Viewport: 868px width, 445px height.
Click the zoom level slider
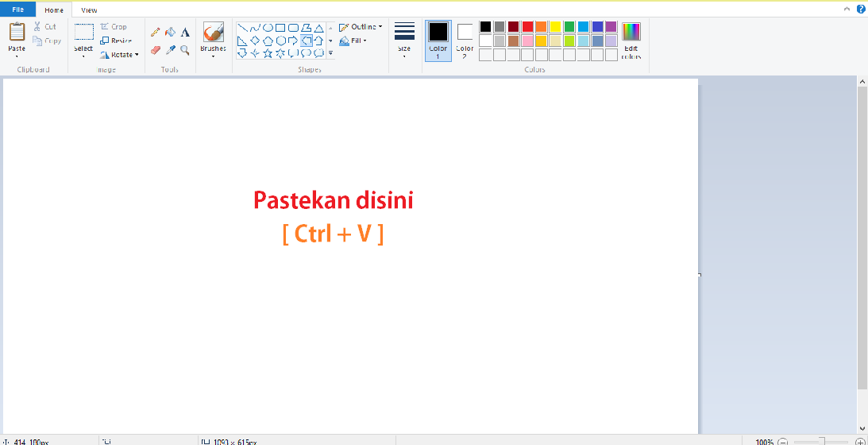[x=821, y=442]
